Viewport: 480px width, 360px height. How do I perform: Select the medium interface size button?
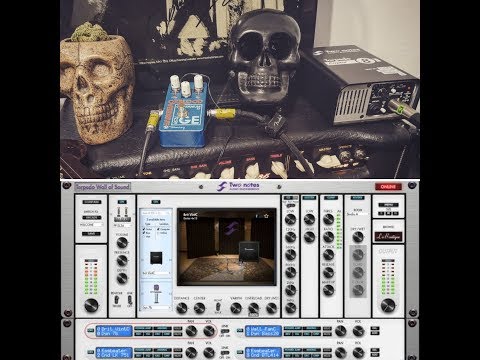pyautogui.click(x=388, y=214)
